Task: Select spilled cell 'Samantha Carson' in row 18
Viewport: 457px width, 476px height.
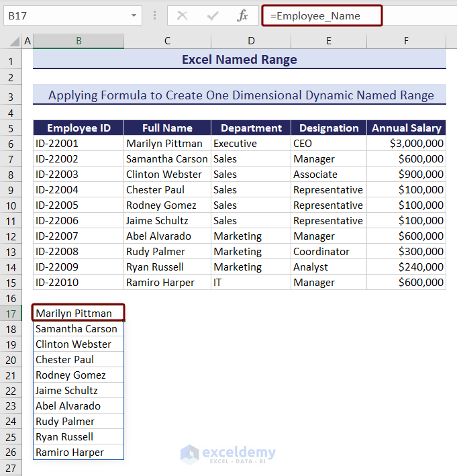Action: [79, 329]
